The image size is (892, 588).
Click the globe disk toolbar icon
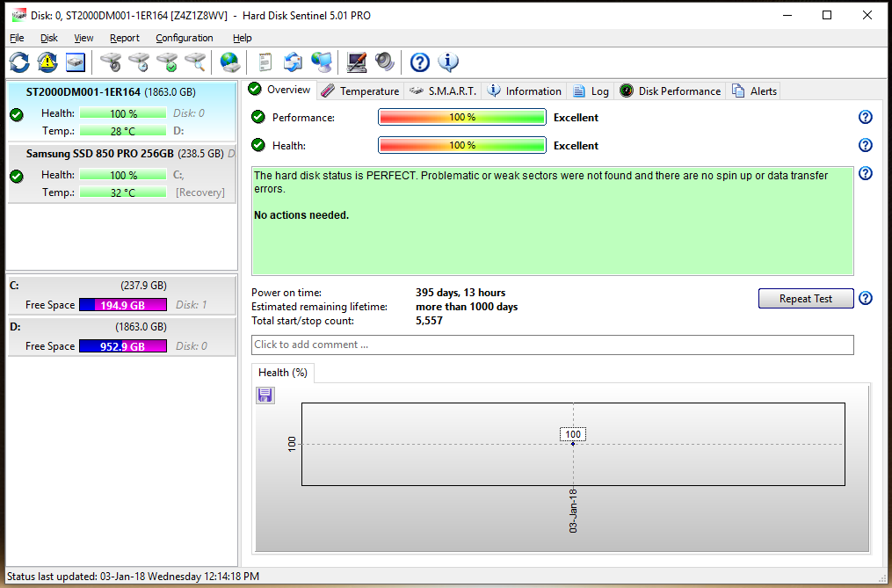pyautogui.click(x=229, y=62)
